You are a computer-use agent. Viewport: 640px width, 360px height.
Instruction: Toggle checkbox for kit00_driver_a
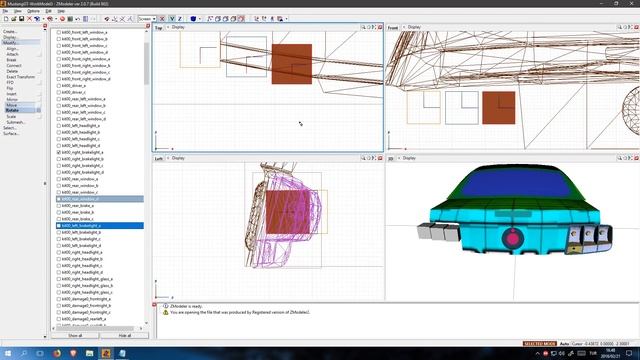point(59,86)
